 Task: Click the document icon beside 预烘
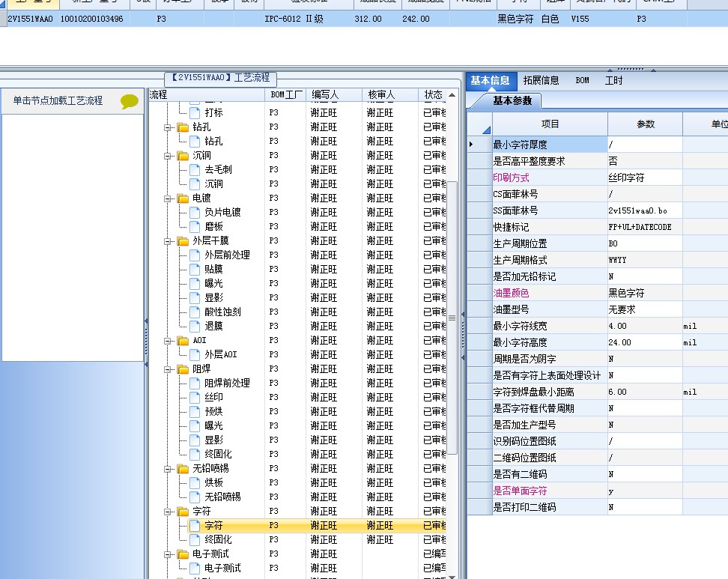tap(195, 411)
